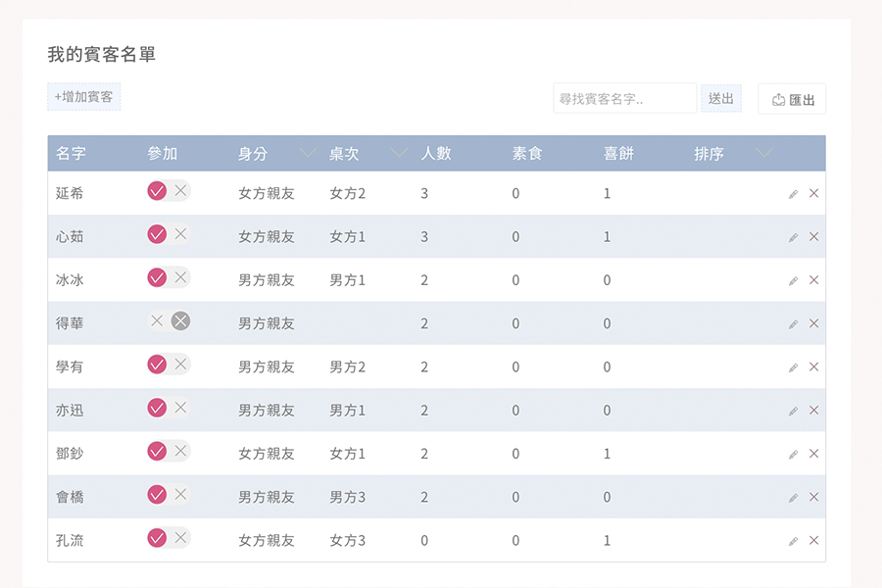The image size is (882, 588).
Task: Switch 得華 attendance toggle to attending
Action: (158, 321)
